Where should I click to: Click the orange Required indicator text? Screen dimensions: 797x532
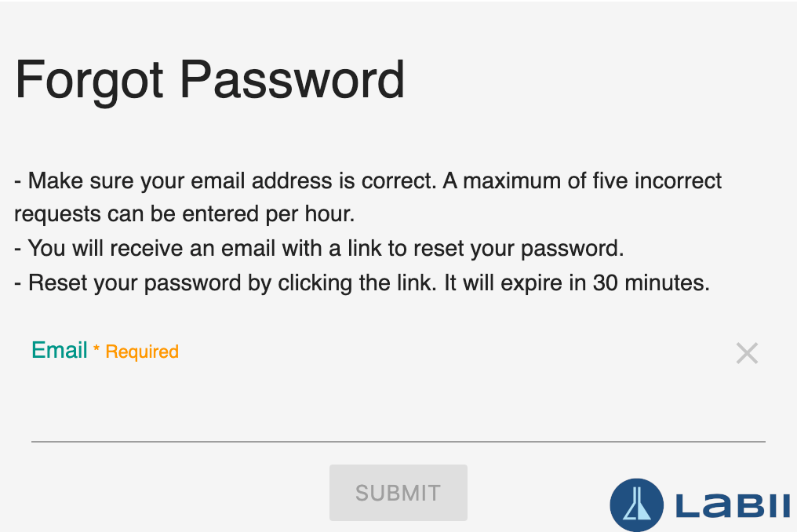pyautogui.click(x=142, y=352)
